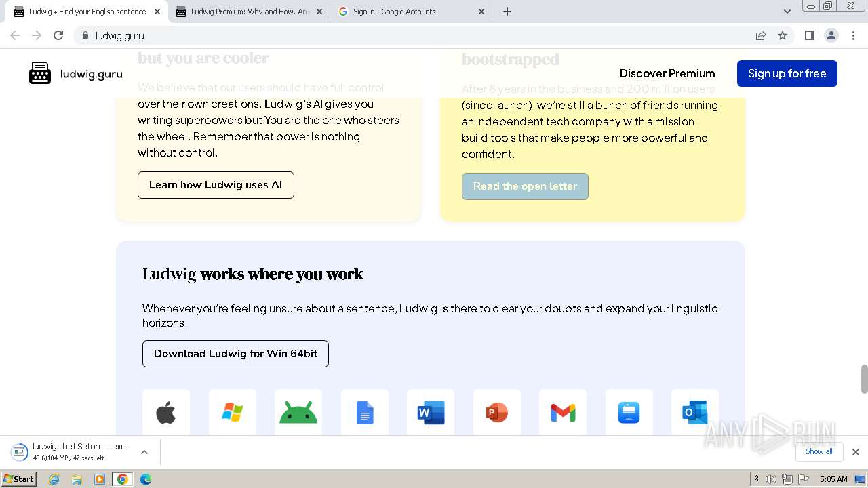This screenshot has height=488, width=868.
Task: Share this page icon in address bar
Action: click(x=761, y=35)
